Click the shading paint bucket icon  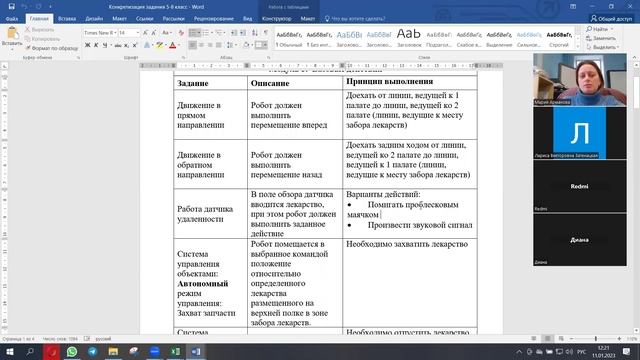pyautogui.click(x=246, y=45)
